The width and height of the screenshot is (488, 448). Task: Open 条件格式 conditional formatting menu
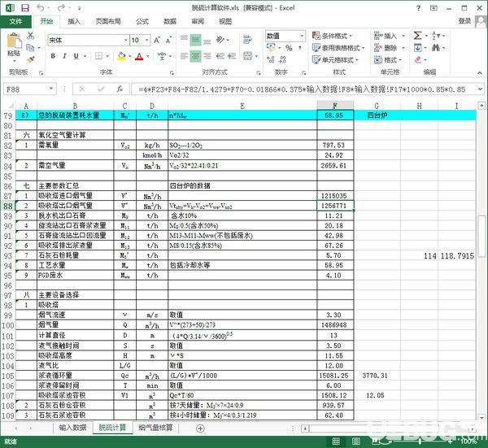[x=333, y=36]
